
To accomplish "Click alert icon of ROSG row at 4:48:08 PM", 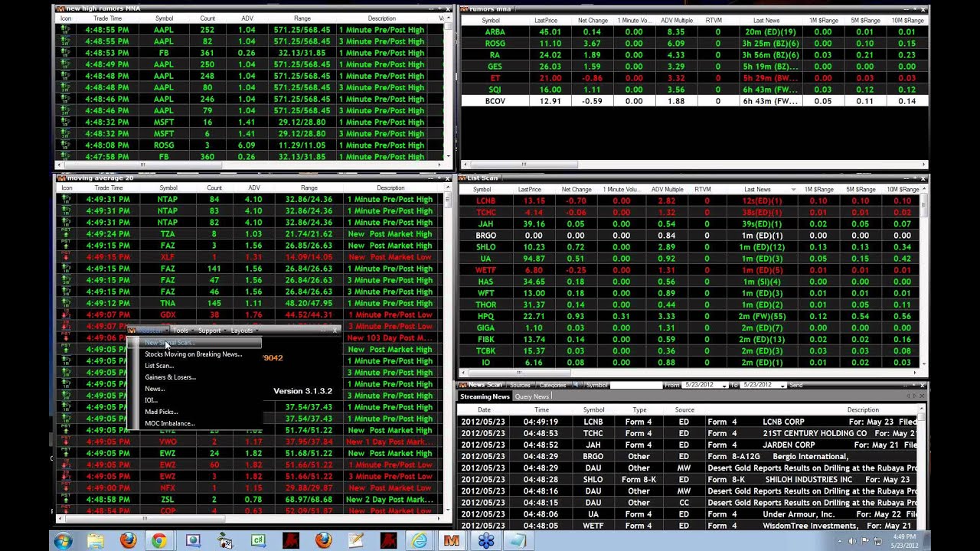I will coord(66,145).
